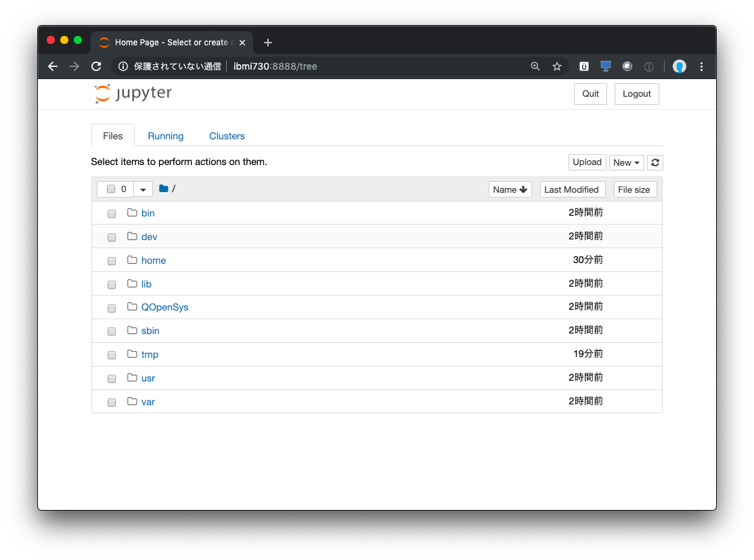Switch to the Files tab
Image resolution: width=754 pixels, height=560 pixels.
click(113, 135)
